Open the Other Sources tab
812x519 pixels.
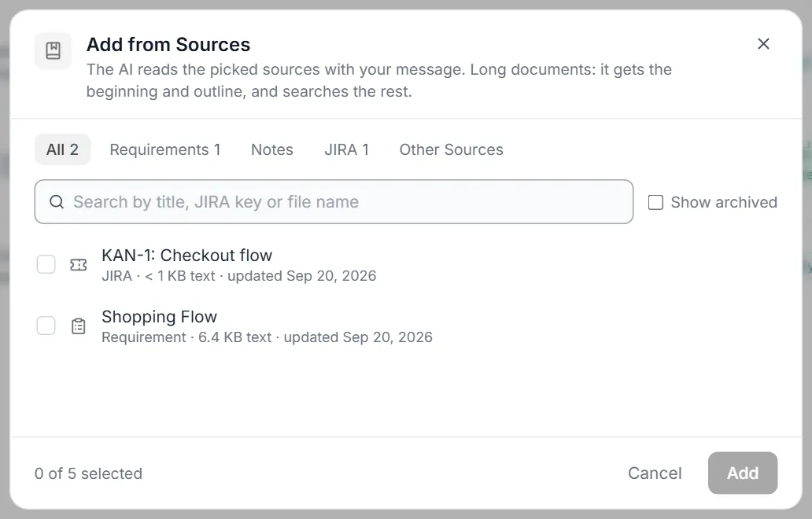451,149
